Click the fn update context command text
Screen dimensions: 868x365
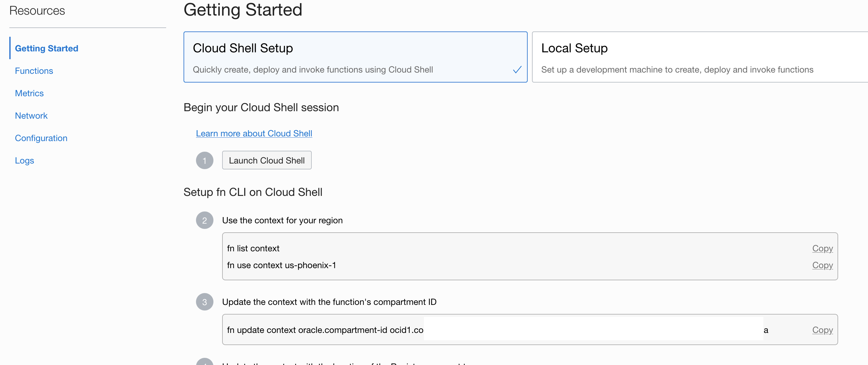(325, 330)
